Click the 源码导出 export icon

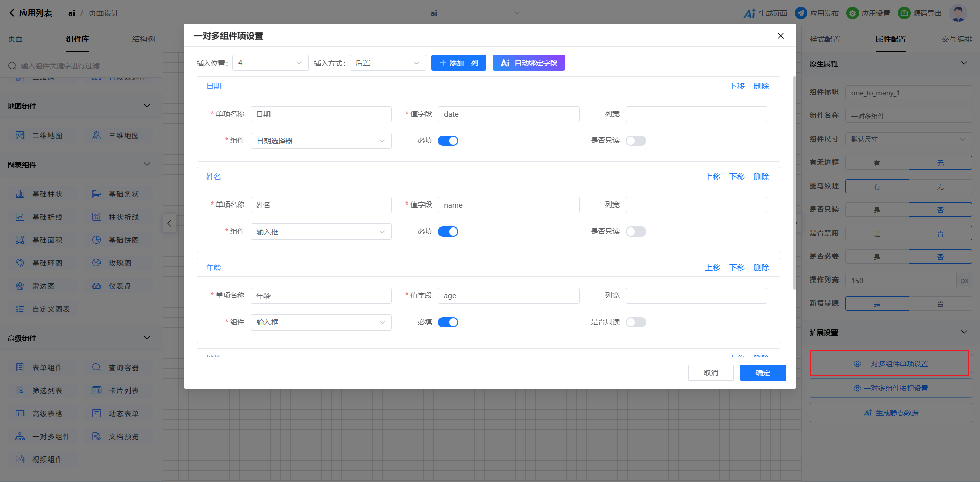pos(904,13)
